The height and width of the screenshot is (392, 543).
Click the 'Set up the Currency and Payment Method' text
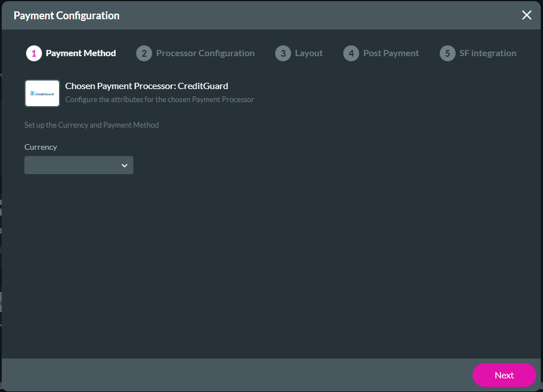pyautogui.click(x=91, y=125)
